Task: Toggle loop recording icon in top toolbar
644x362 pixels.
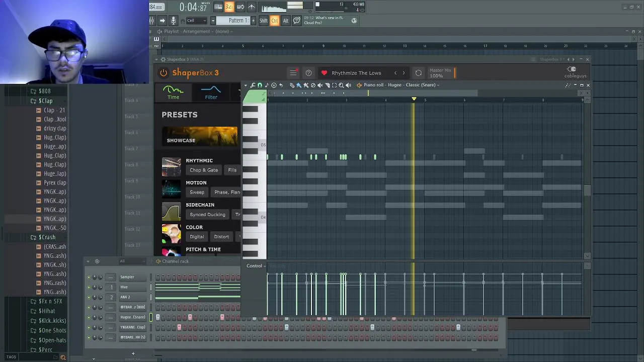Action: 240,7
